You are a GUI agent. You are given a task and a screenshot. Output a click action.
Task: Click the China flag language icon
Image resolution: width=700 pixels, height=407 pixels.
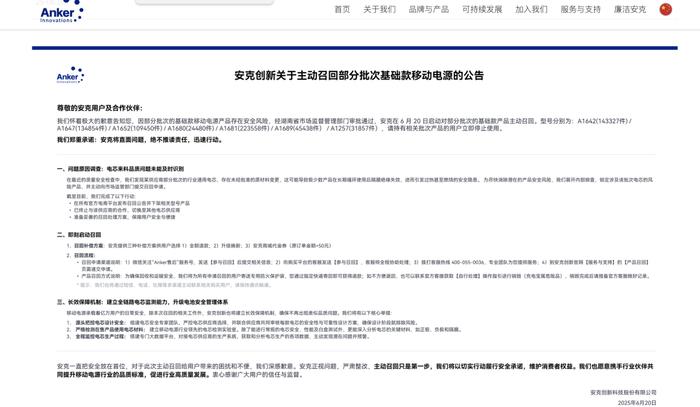(666, 9)
